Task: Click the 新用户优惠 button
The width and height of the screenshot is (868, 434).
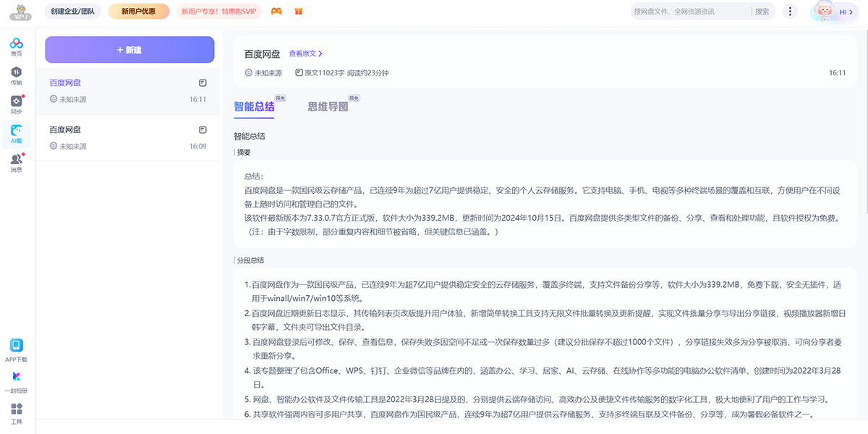Action: (x=138, y=12)
